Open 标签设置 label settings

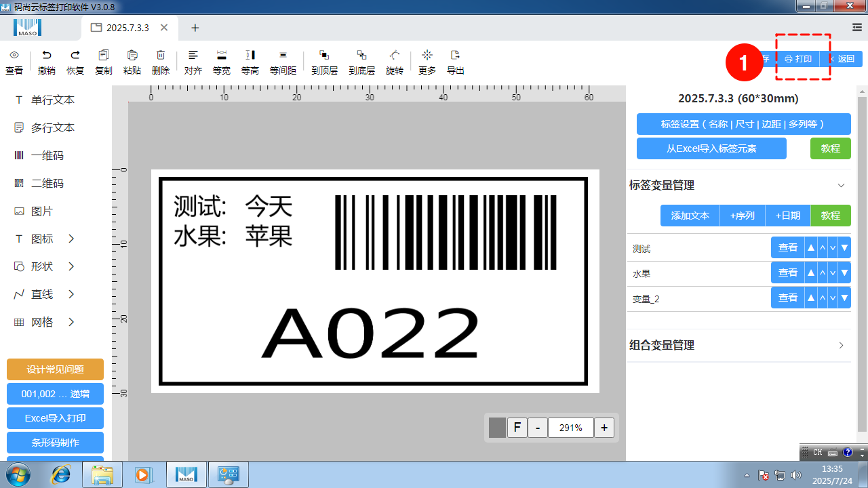[743, 124]
